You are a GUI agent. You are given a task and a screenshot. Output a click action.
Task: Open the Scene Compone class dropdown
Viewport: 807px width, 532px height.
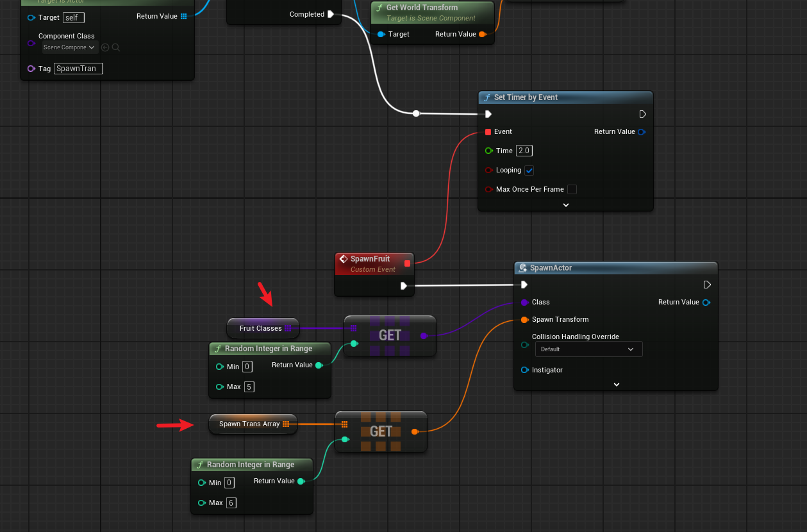point(69,47)
